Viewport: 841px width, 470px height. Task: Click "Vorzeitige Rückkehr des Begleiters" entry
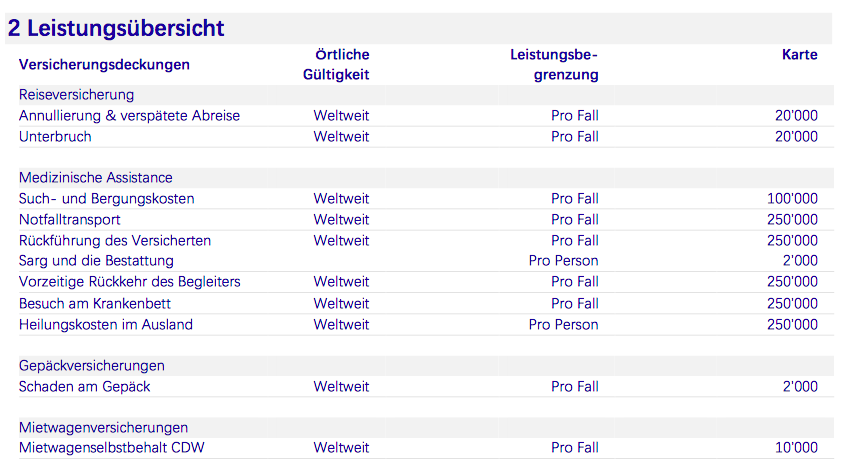(x=129, y=282)
